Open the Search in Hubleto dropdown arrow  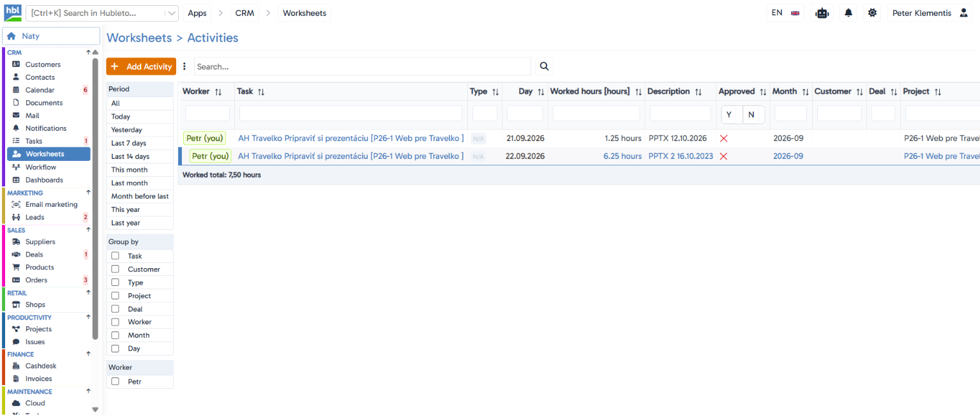[171, 13]
